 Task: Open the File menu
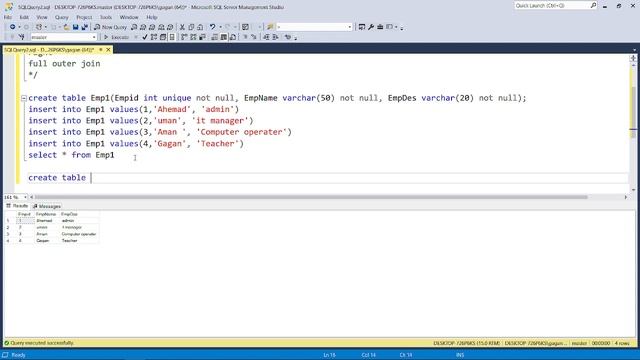pyautogui.click(x=8, y=17)
